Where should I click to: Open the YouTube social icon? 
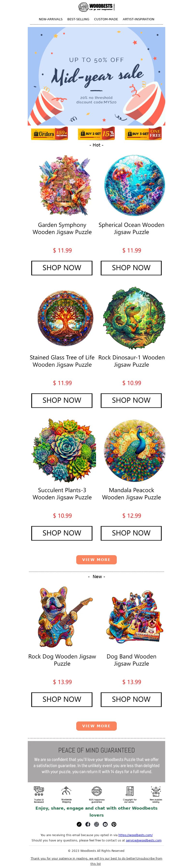coord(105,824)
